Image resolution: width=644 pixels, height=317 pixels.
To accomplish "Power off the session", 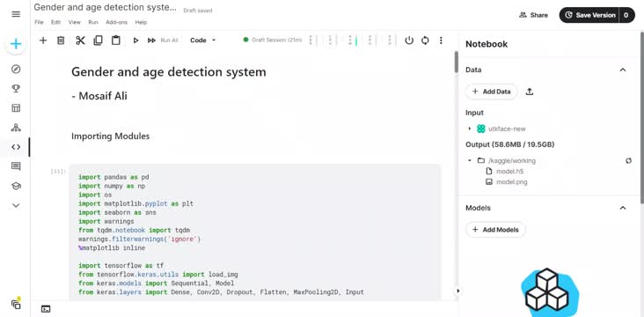I will (409, 41).
